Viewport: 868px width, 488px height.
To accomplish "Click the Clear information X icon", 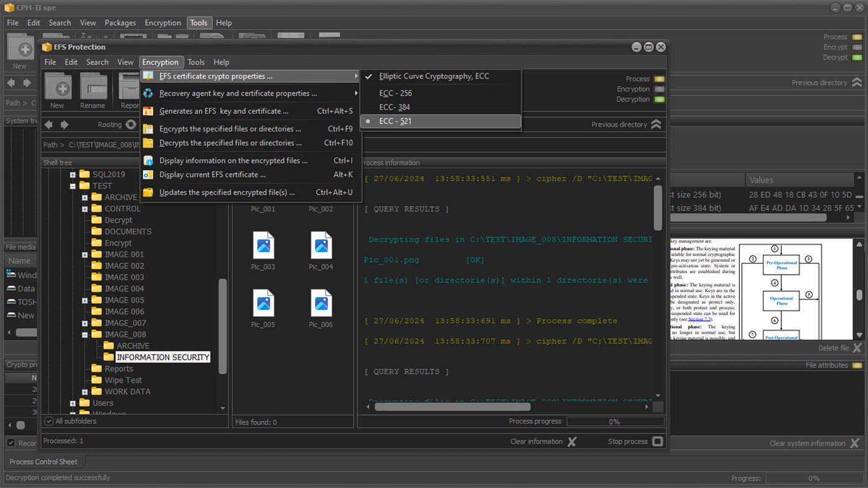I will coord(572,441).
